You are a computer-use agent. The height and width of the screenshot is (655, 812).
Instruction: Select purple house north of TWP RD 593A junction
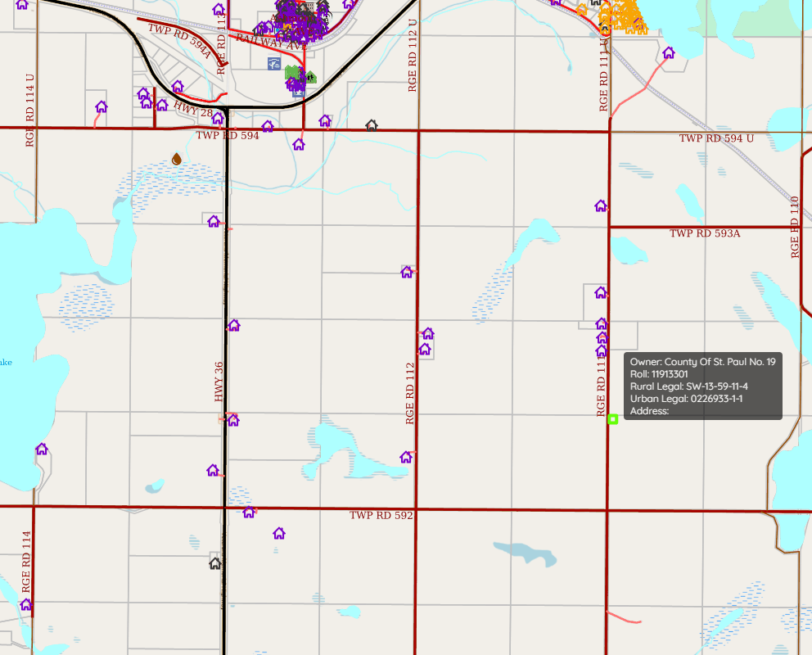tap(601, 206)
